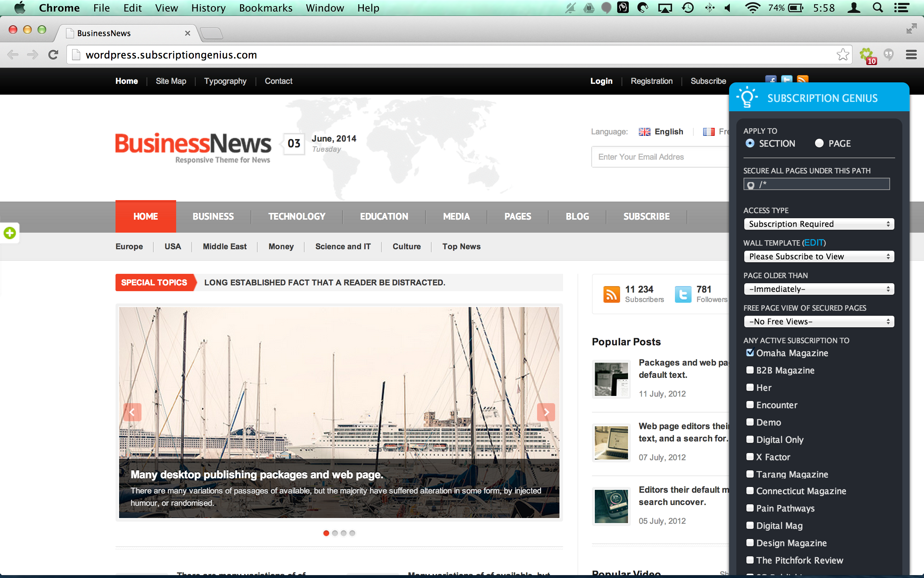Open the Apple menu
Image resolution: width=924 pixels, height=578 pixels.
coord(20,8)
